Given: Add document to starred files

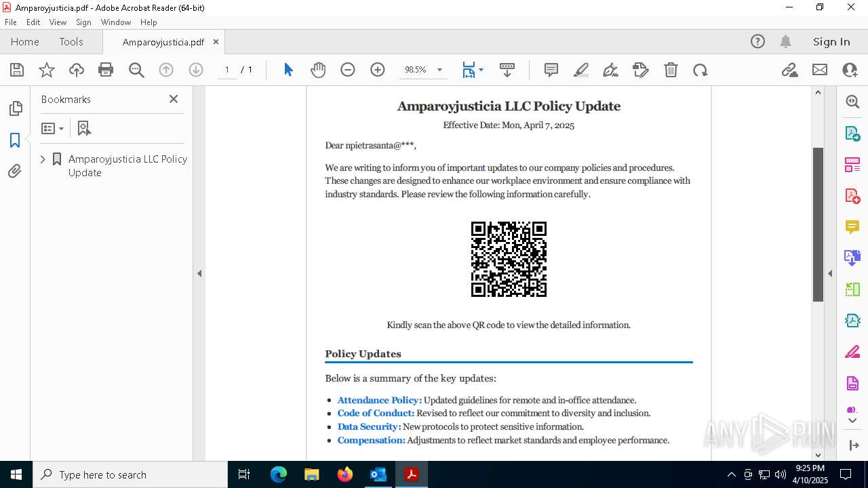Looking at the screenshot, I should point(47,70).
